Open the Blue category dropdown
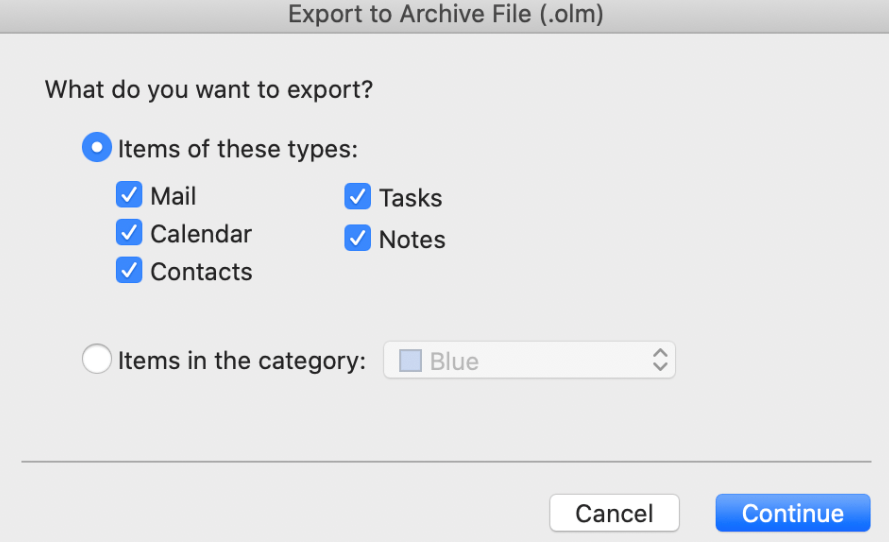889x542 pixels. (530, 360)
